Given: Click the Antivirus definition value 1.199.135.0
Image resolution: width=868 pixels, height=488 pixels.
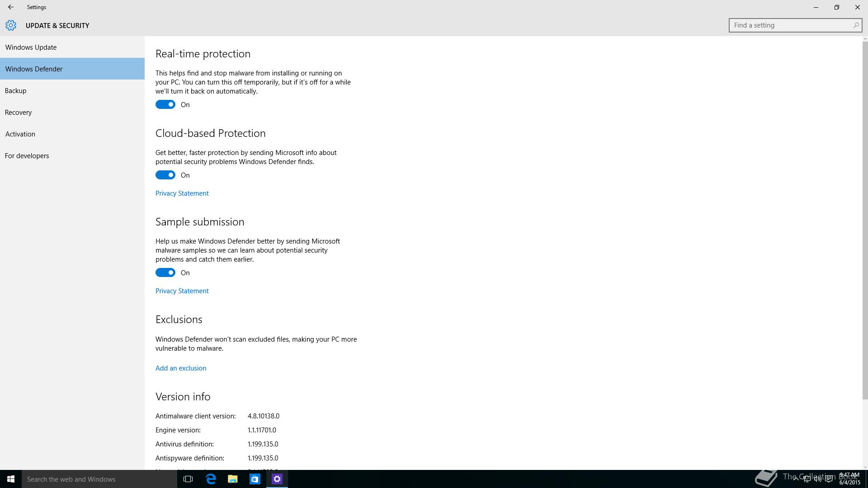Looking at the screenshot, I should pyautogui.click(x=263, y=444).
